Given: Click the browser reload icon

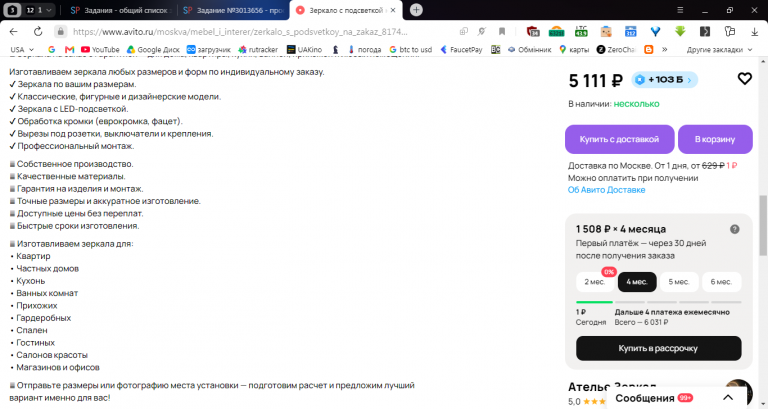Looking at the screenshot, I should click(x=38, y=31).
